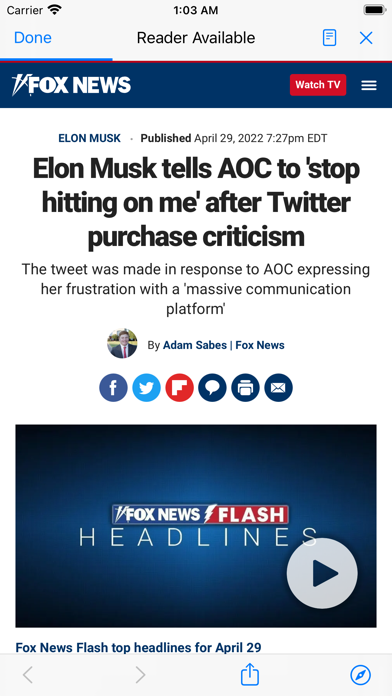
Task: Open page in Safari compass icon
Action: [360, 675]
